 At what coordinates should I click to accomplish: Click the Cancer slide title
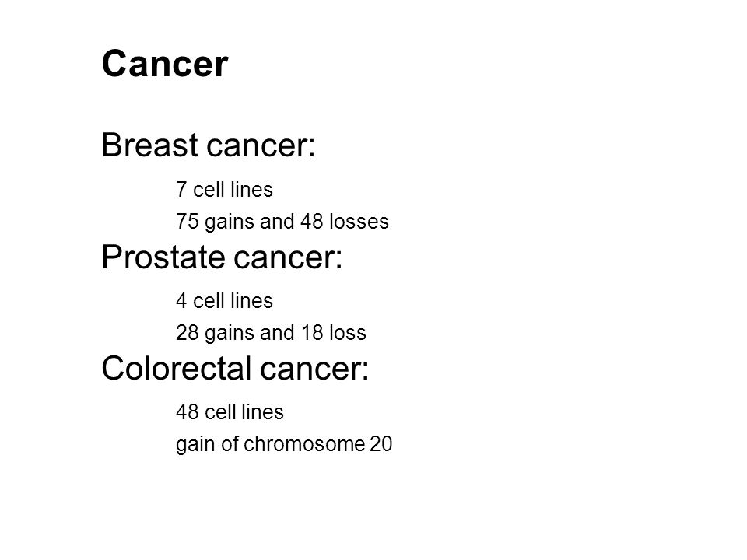[x=165, y=63]
